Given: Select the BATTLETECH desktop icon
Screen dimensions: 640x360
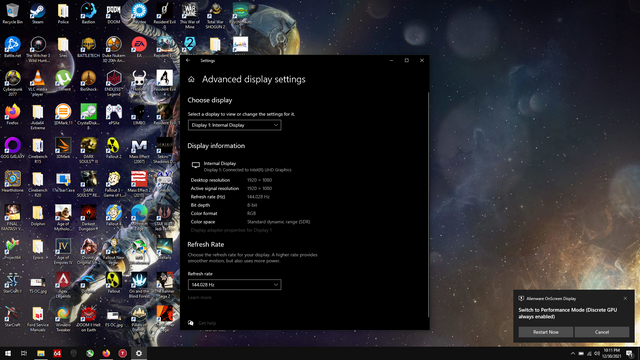Looking at the screenshot, I should [88, 47].
